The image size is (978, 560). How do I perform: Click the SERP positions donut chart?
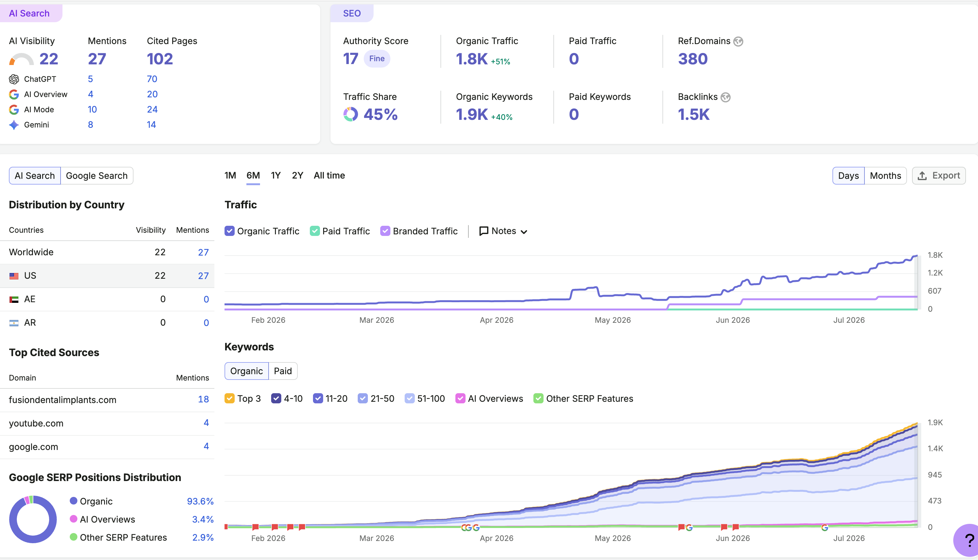pyautogui.click(x=33, y=519)
